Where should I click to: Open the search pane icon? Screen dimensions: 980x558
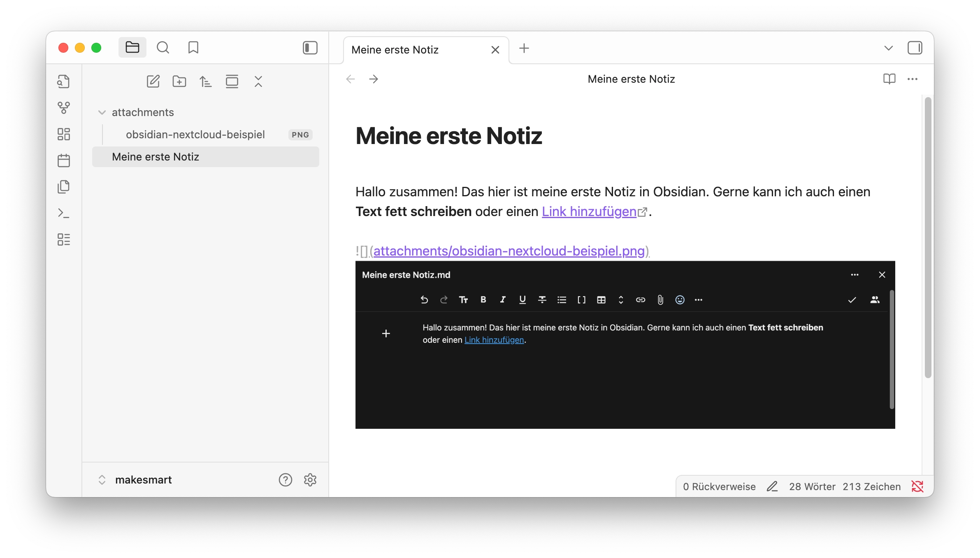coord(163,48)
